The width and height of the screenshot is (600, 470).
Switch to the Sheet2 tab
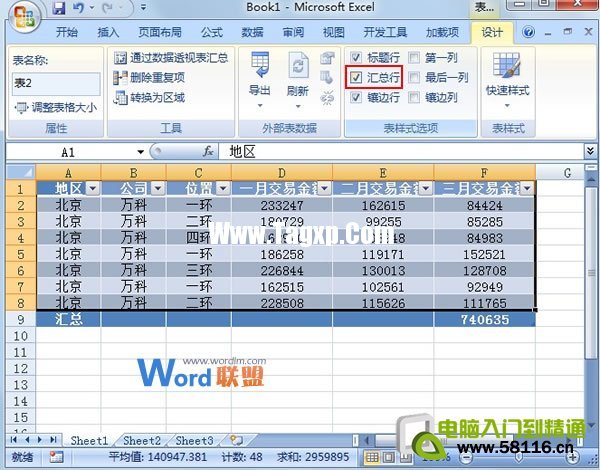tap(142, 441)
